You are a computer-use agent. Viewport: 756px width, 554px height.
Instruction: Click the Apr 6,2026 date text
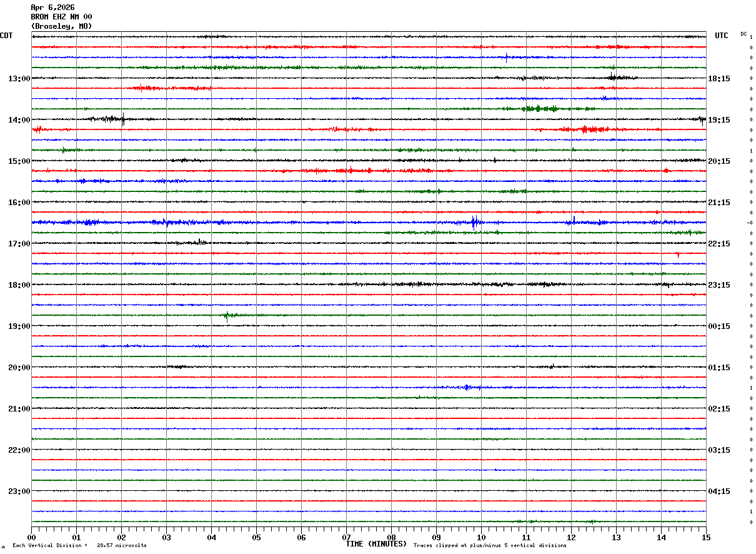pyautogui.click(x=52, y=8)
